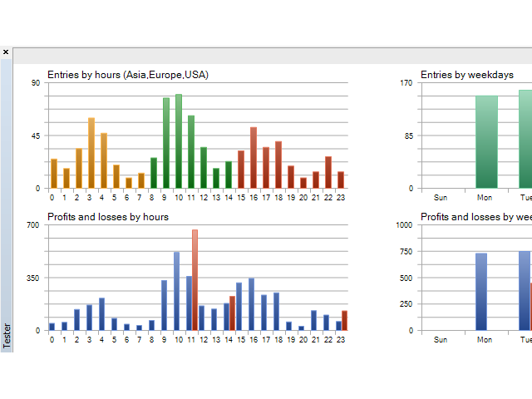Image resolution: width=532 pixels, height=399 pixels.
Task: Select the orange hour 3 bar in Entries by hours
Action: (91, 153)
